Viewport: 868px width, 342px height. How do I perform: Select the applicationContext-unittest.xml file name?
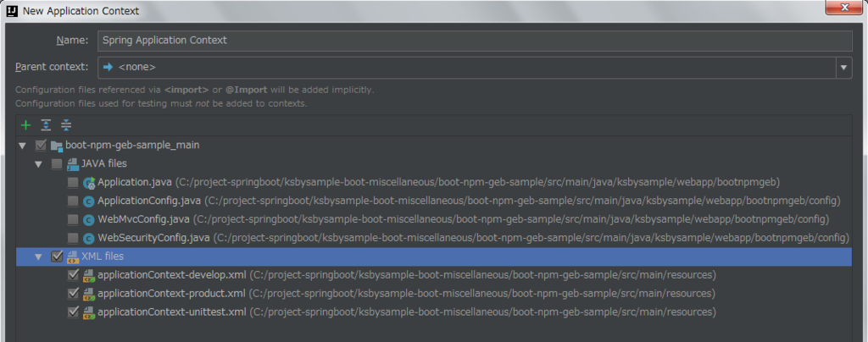(x=172, y=312)
